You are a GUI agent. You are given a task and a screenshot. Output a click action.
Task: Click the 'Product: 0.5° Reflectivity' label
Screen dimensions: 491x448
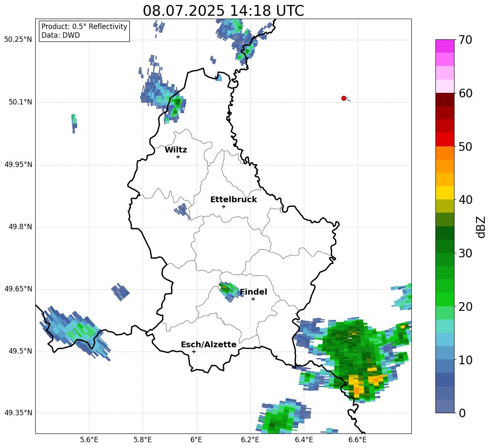coord(84,26)
